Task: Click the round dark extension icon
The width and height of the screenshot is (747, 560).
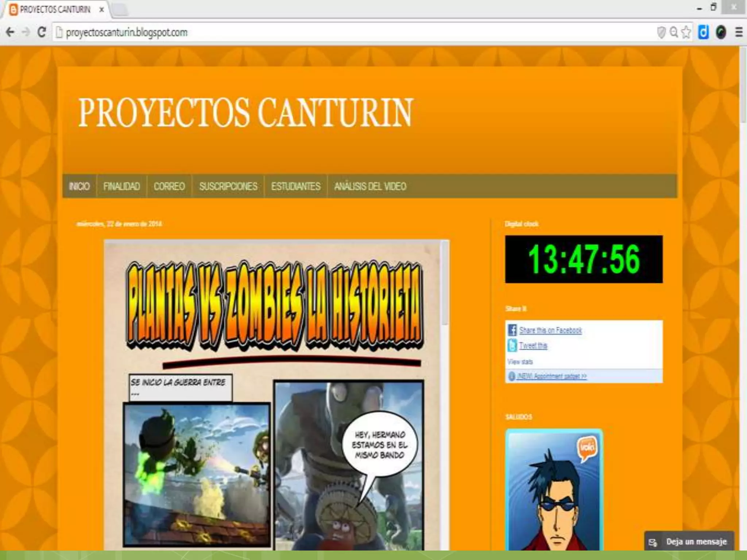Action: point(721,32)
